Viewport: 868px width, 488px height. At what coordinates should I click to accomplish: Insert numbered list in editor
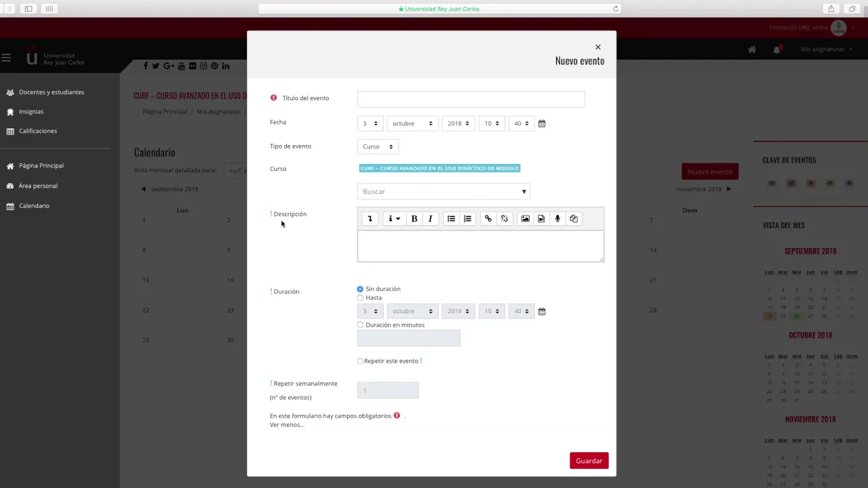pos(467,219)
